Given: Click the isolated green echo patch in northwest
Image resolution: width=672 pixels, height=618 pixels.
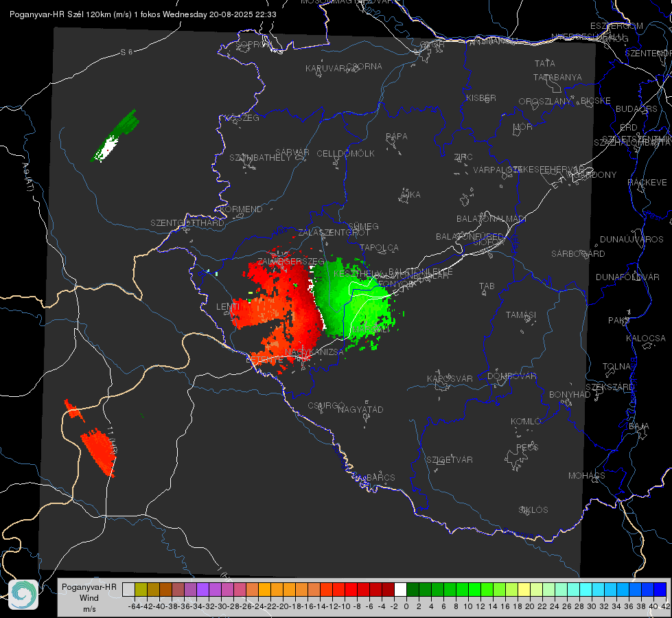Looking at the screenshot, I should pyautogui.click(x=115, y=137).
